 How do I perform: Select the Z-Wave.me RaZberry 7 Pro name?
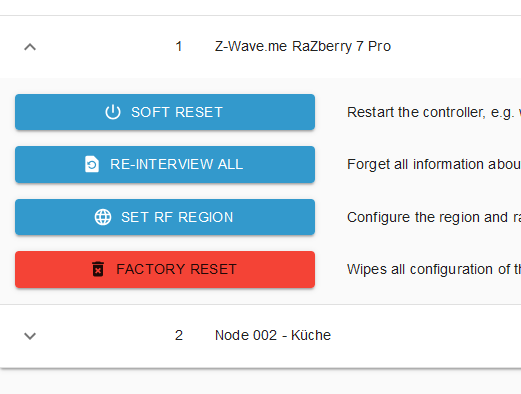coord(303,46)
